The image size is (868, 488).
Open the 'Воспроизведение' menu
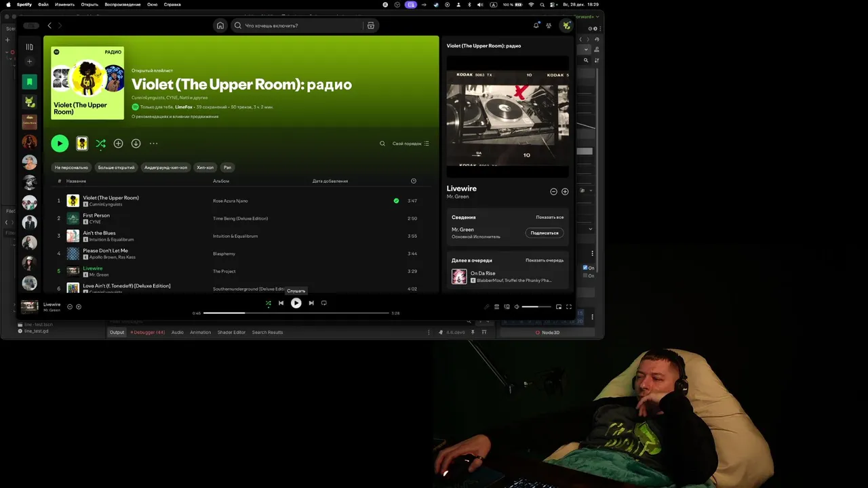pos(123,4)
